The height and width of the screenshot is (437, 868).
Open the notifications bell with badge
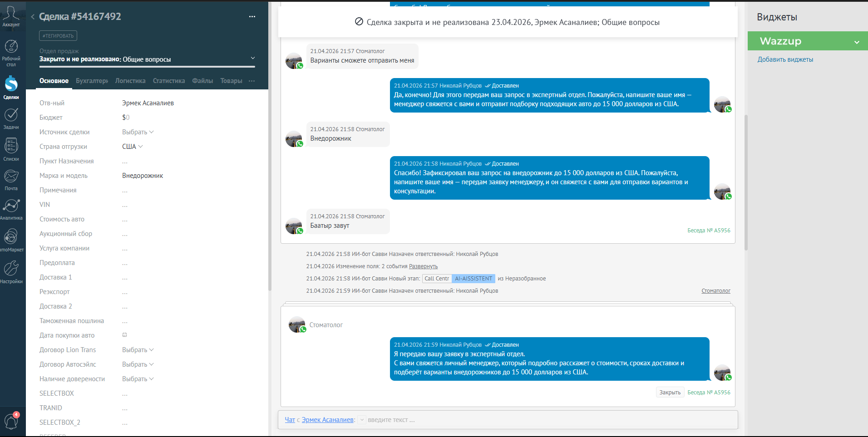pos(11,421)
